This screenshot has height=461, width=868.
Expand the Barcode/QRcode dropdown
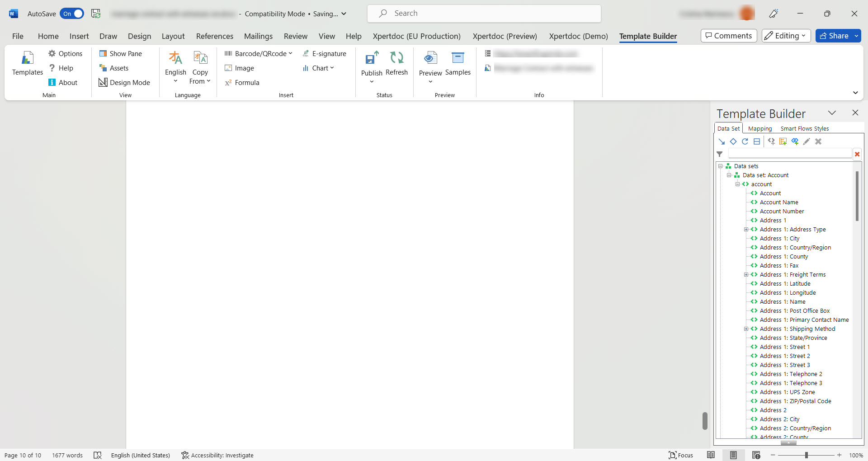tap(259, 53)
